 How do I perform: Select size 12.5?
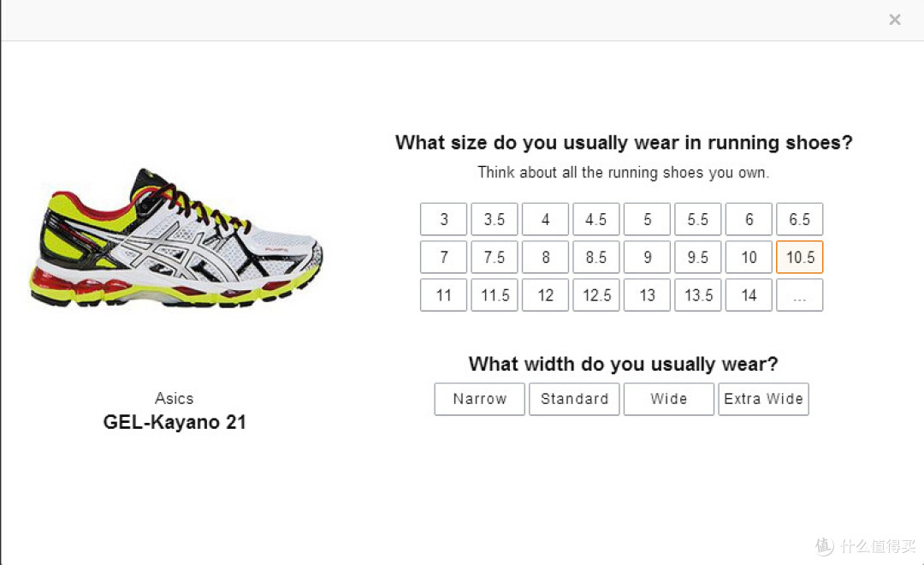pyautogui.click(x=596, y=294)
